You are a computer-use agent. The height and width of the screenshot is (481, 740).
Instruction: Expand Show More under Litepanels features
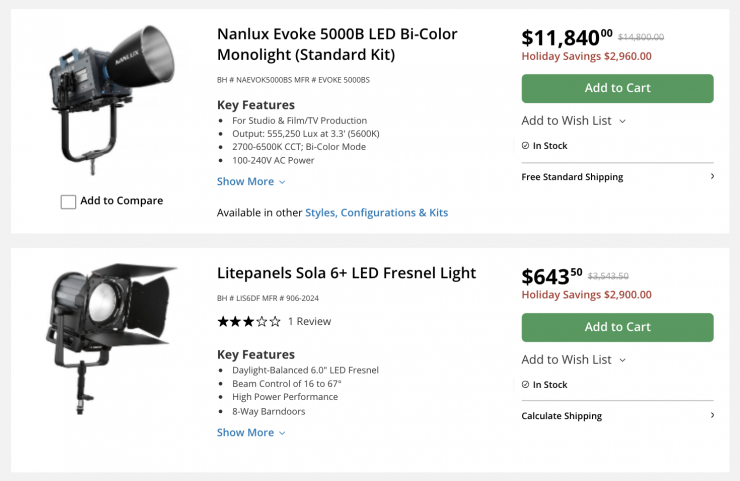[x=251, y=433]
